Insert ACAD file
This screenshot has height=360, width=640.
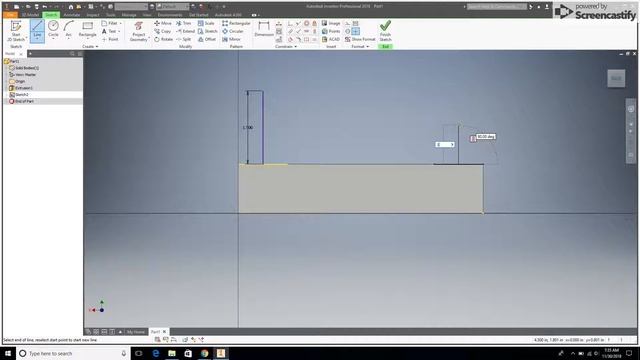pyautogui.click(x=331, y=39)
